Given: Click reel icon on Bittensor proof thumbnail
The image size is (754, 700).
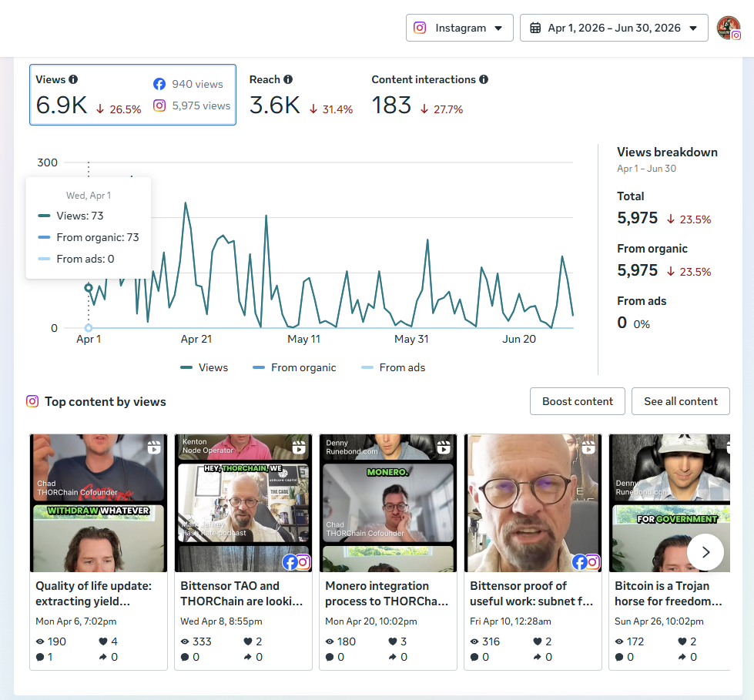Looking at the screenshot, I should click(x=588, y=447).
